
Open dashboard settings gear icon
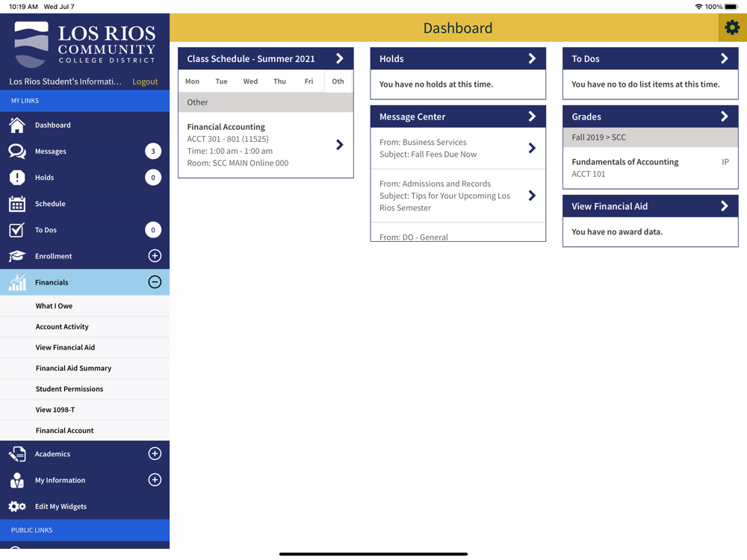point(732,28)
